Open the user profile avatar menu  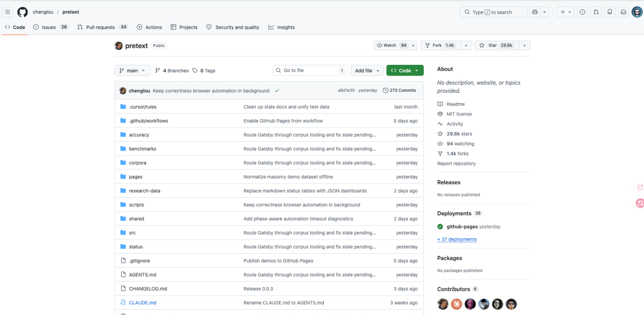point(637,12)
